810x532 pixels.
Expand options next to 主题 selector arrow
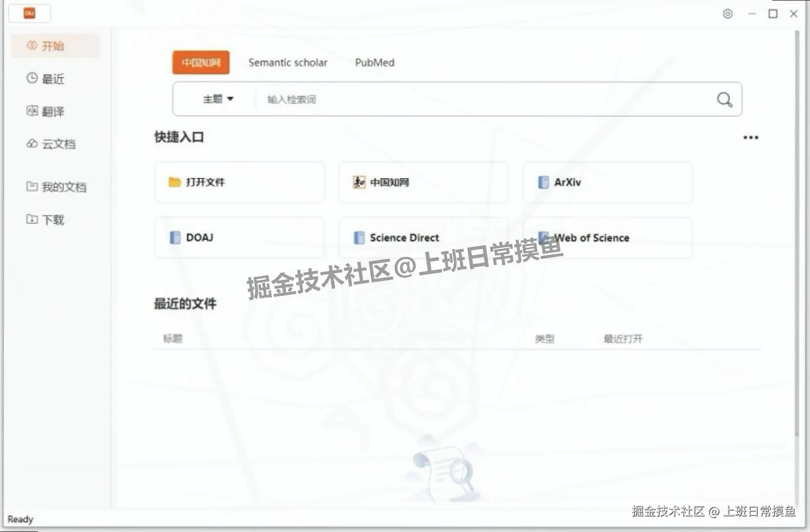coord(231,99)
